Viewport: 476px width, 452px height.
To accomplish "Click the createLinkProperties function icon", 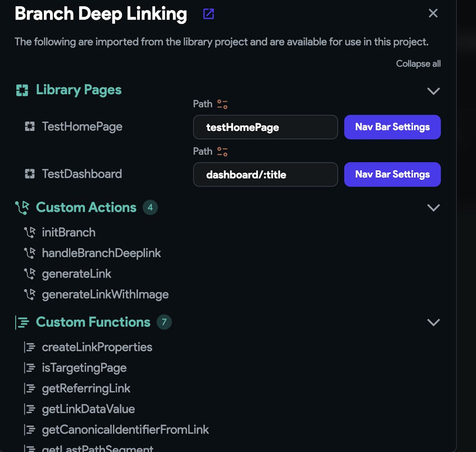I will point(30,347).
